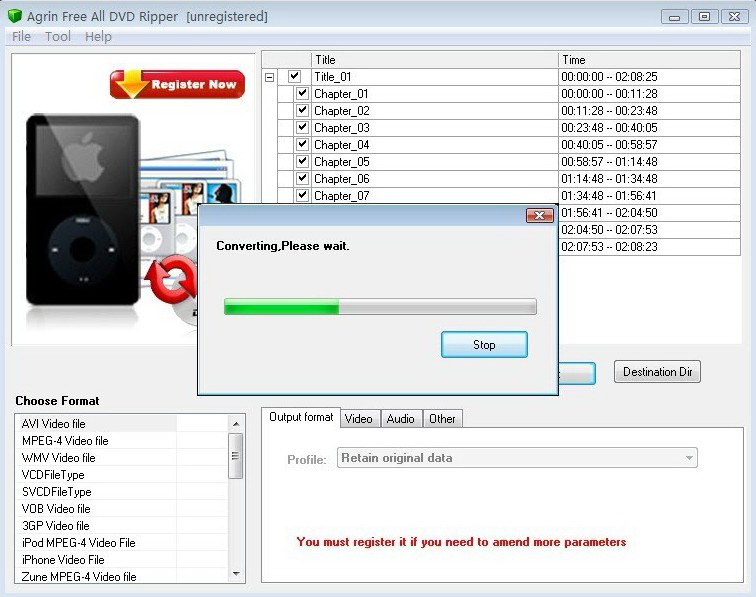Image resolution: width=756 pixels, height=597 pixels.
Task: Uncheck the Chapter_07 checkbox
Action: [x=302, y=195]
